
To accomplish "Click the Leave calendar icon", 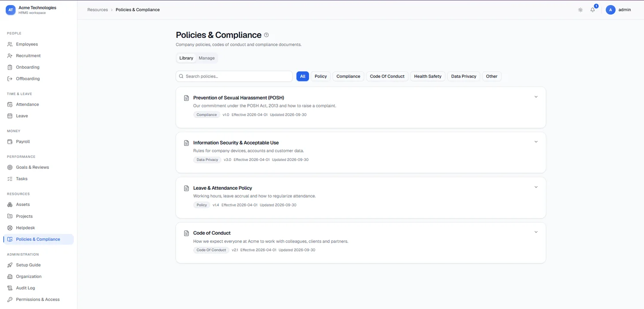I will pos(10,116).
